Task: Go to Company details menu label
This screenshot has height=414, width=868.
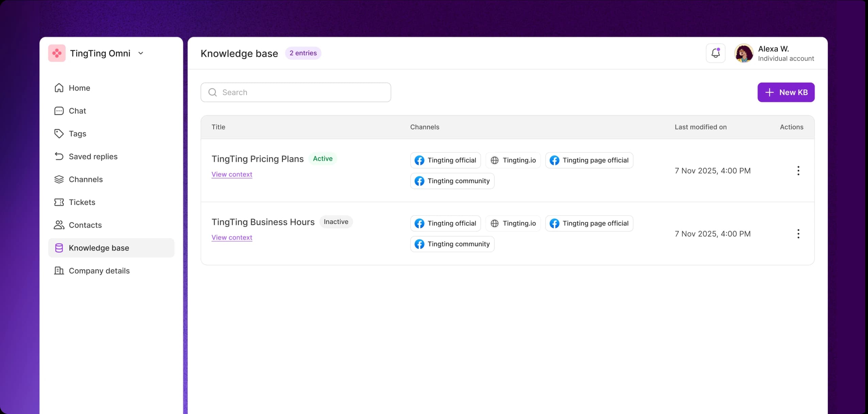Action: pyautogui.click(x=99, y=271)
